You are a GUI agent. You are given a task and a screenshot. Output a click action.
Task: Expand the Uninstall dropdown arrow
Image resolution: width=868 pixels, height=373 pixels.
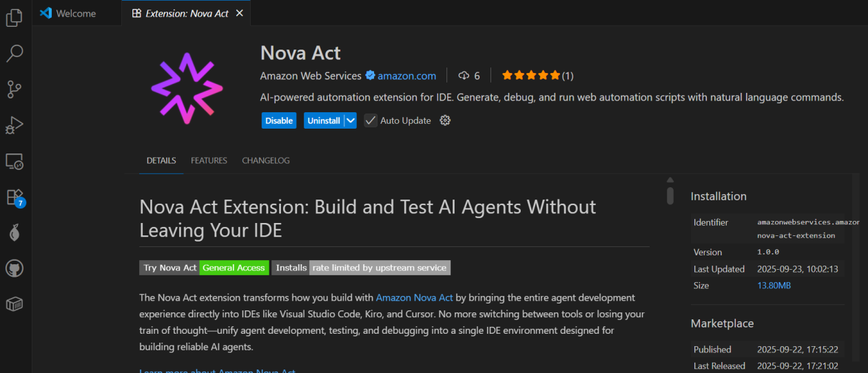coord(351,120)
